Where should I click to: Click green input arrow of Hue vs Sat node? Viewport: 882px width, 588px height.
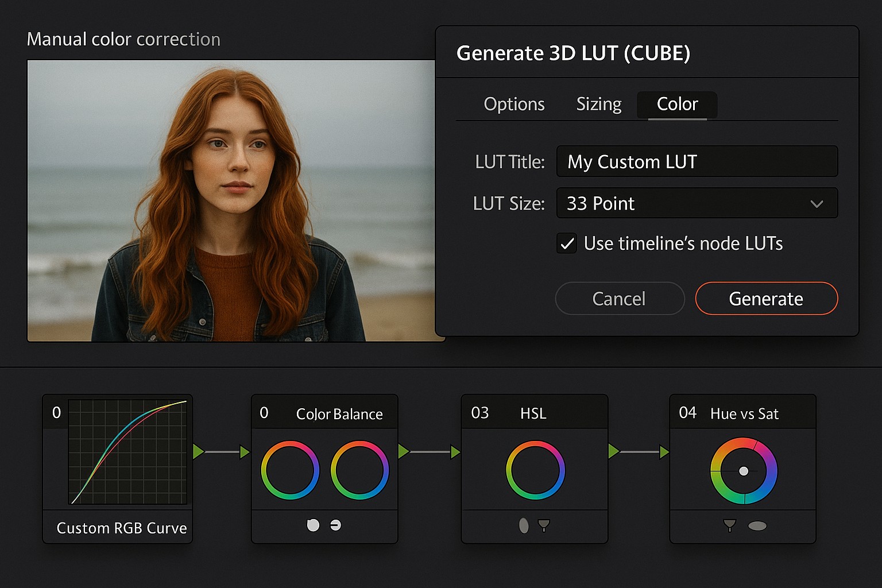pyautogui.click(x=664, y=452)
